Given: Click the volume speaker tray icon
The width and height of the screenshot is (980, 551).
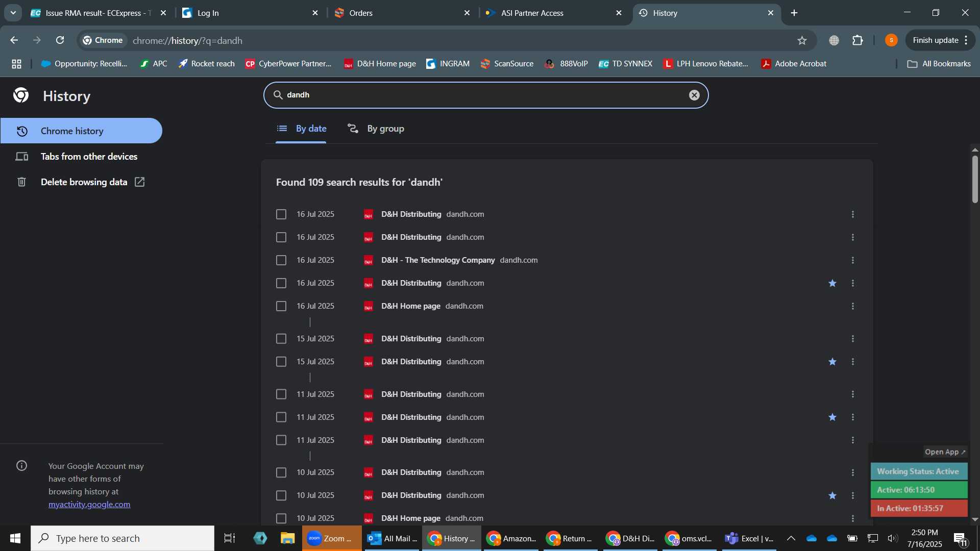Looking at the screenshot, I should pos(892,538).
